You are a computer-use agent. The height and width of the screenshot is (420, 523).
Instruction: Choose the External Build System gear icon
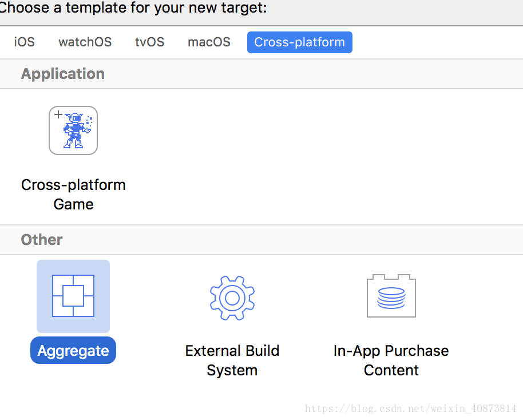(x=232, y=298)
